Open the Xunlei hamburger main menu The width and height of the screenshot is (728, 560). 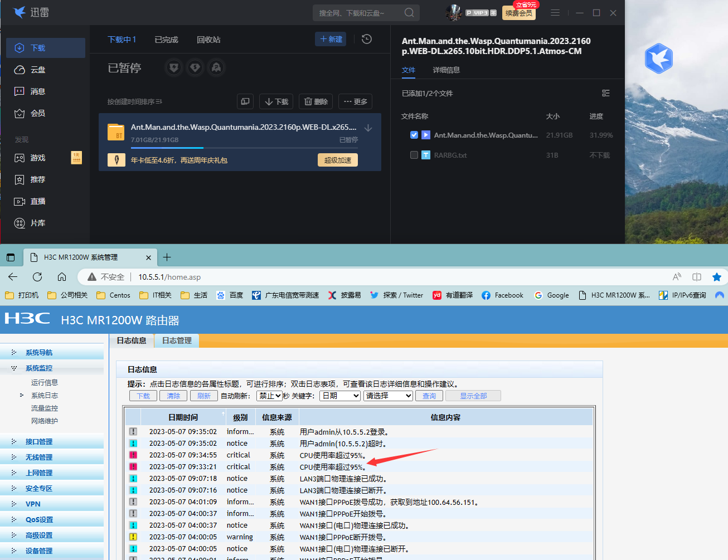[x=555, y=12]
